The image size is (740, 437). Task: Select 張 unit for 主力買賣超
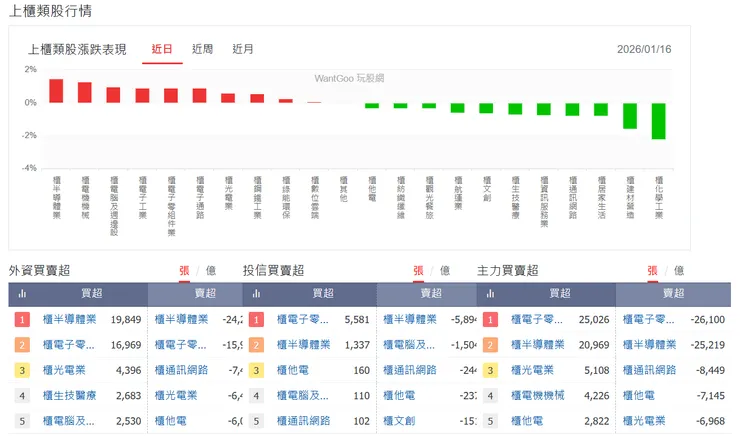click(652, 270)
